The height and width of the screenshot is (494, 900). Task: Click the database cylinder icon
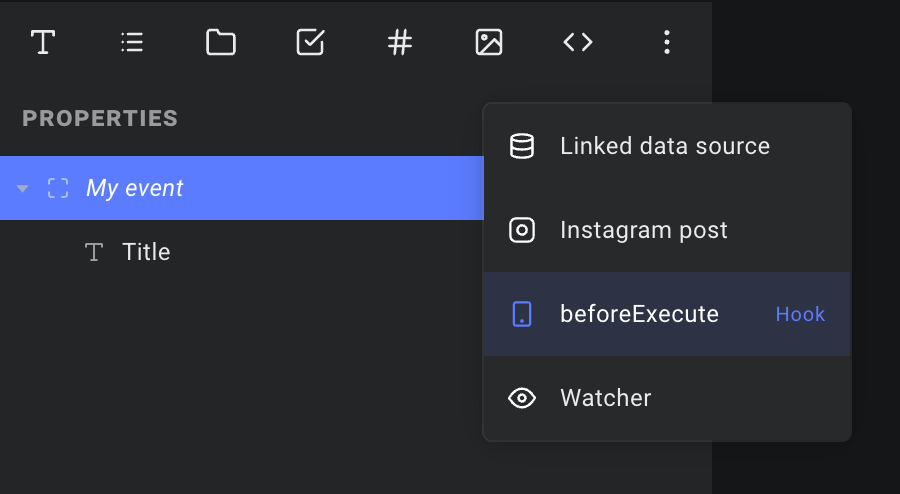(522, 146)
